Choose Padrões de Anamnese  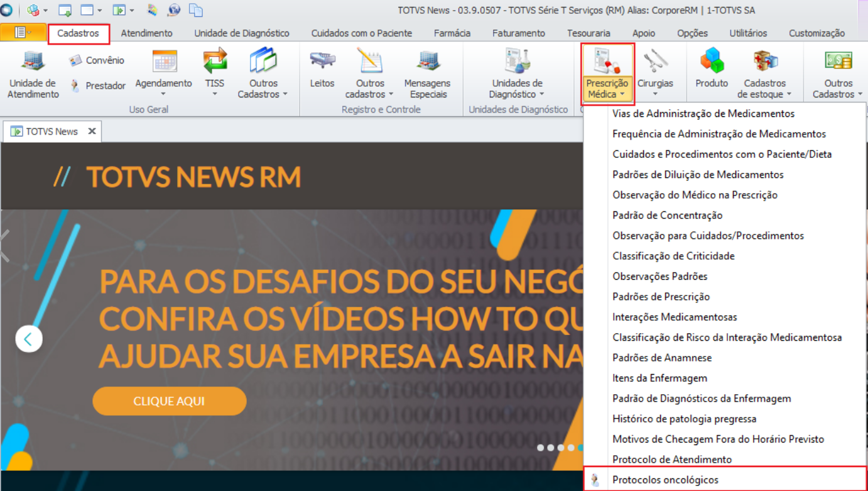(x=725, y=358)
